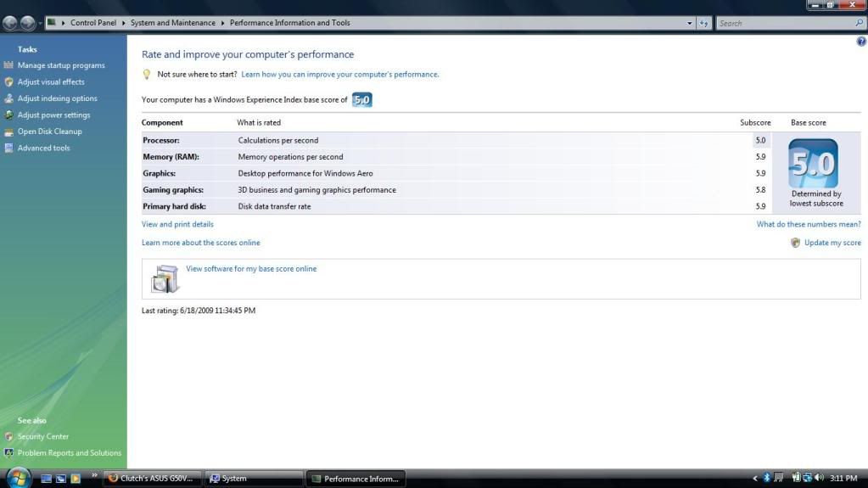
Task: Click the software boxes icon
Action: tap(165, 278)
